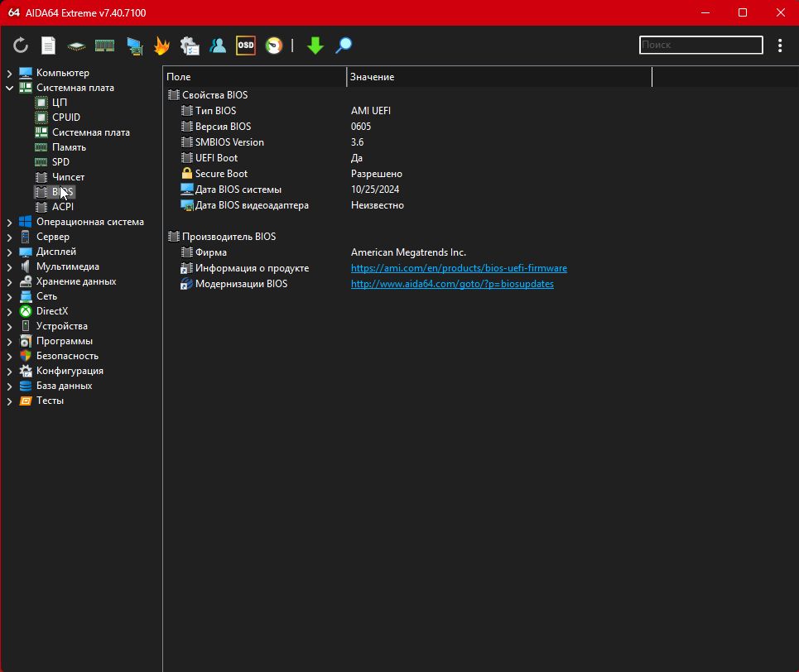Select the Конфигурация tree item
This screenshot has height=672, width=799.
[70, 371]
